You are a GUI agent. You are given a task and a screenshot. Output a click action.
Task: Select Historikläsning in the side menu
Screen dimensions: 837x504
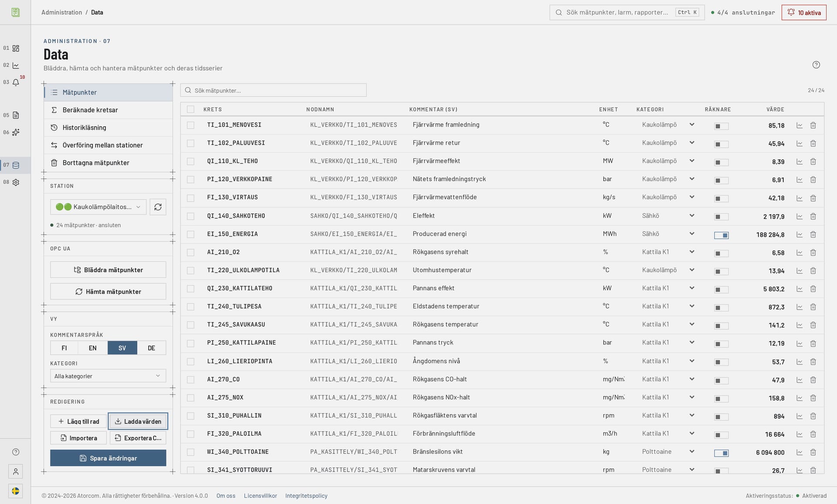109,128
